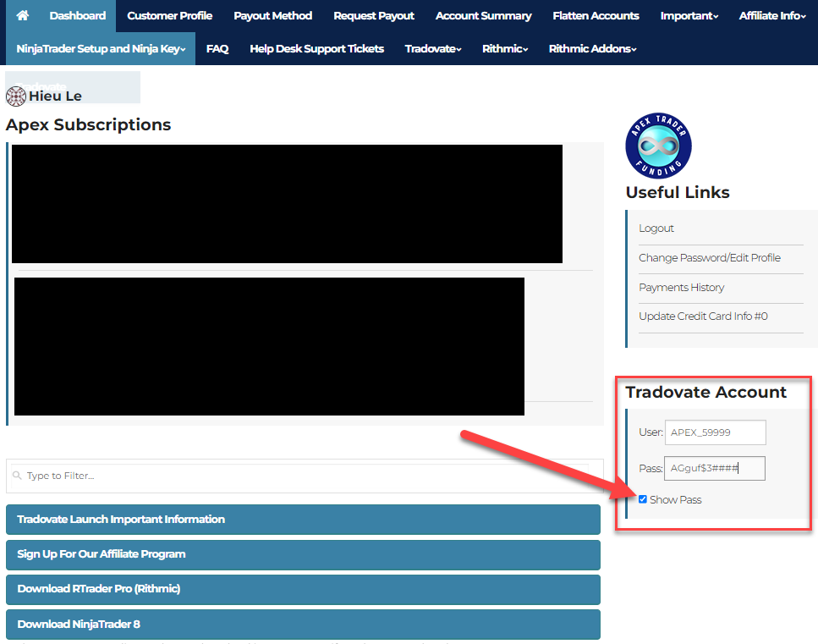Click the search magnifier in filter box
818x644 pixels.
pyautogui.click(x=17, y=476)
